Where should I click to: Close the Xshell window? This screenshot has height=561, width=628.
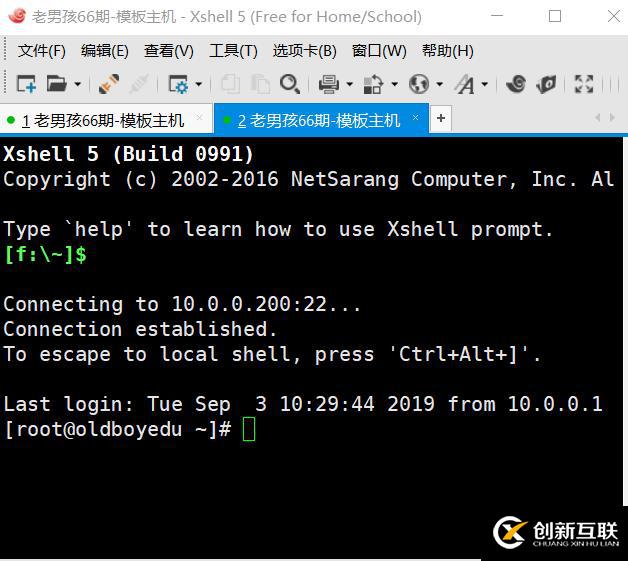click(614, 16)
